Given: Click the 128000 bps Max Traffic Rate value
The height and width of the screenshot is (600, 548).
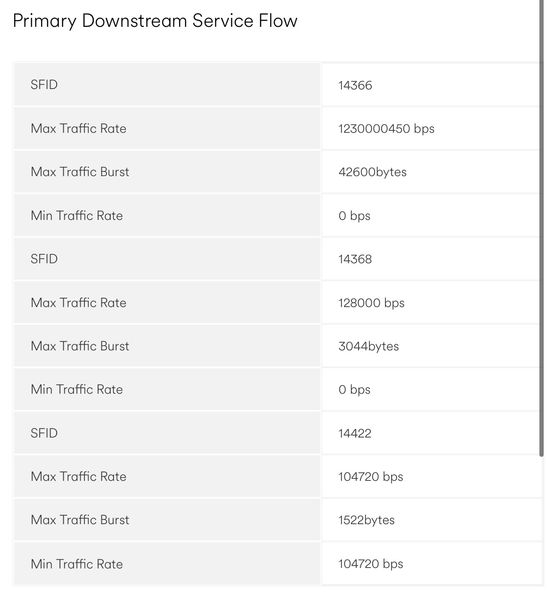Looking at the screenshot, I should (x=371, y=303).
